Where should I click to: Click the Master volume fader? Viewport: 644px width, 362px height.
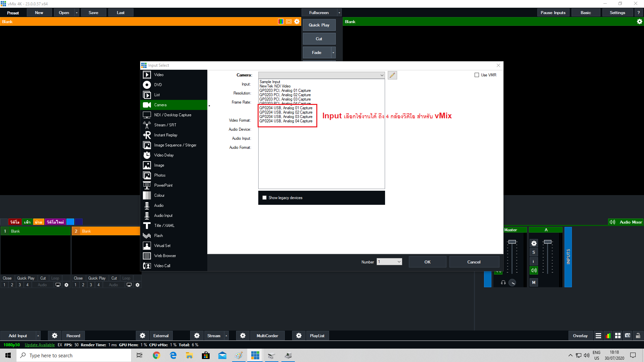[512, 242]
